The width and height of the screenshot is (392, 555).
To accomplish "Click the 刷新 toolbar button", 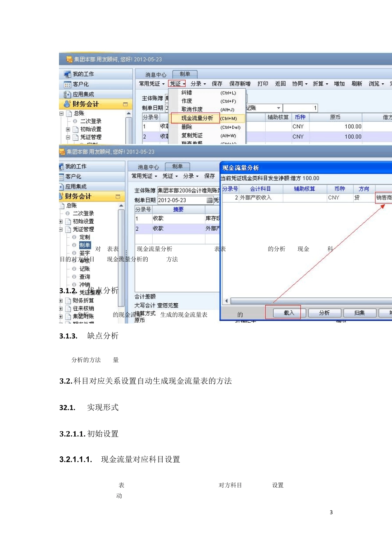I will coord(357,84).
